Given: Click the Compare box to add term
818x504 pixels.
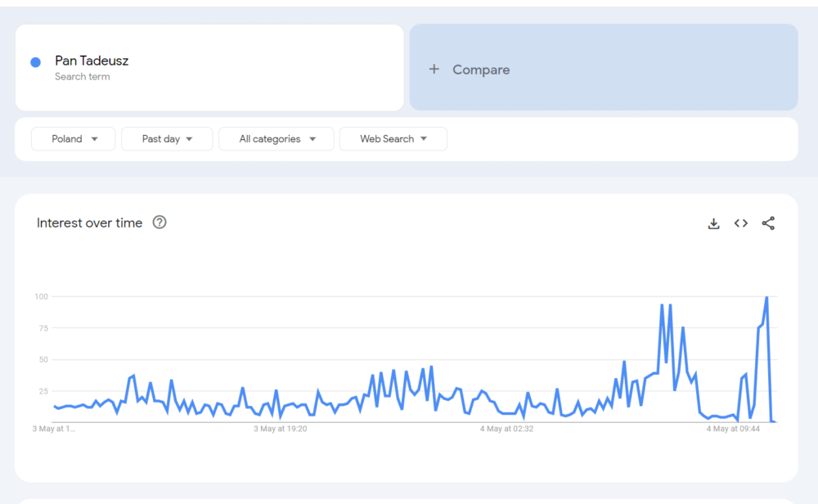Looking at the screenshot, I should 604,67.
